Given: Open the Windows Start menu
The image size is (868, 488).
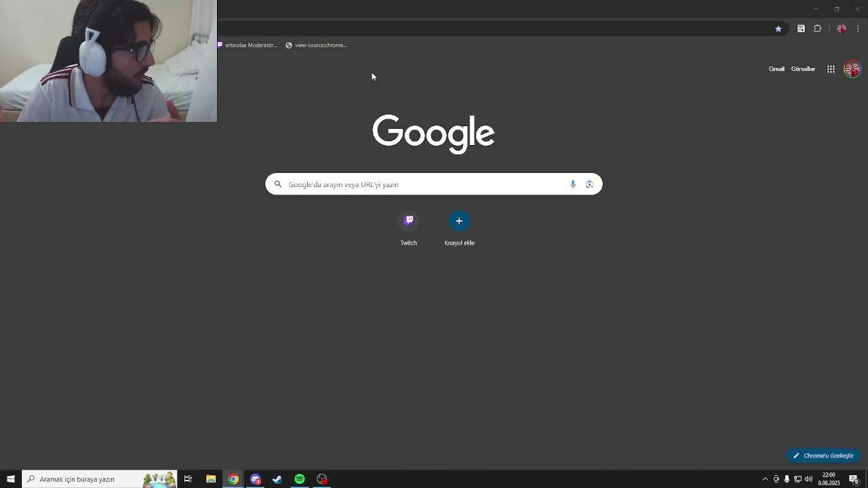Looking at the screenshot, I should click(11, 479).
